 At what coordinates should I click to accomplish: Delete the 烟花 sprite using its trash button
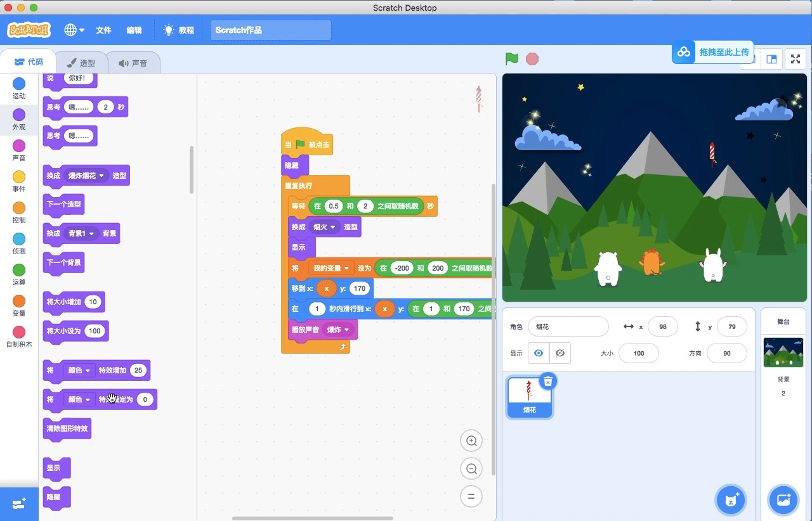click(x=547, y=382)
